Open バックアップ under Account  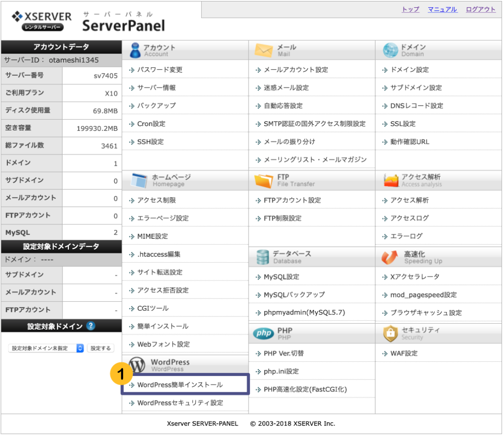pyautogui.click(x=157, y=106)
